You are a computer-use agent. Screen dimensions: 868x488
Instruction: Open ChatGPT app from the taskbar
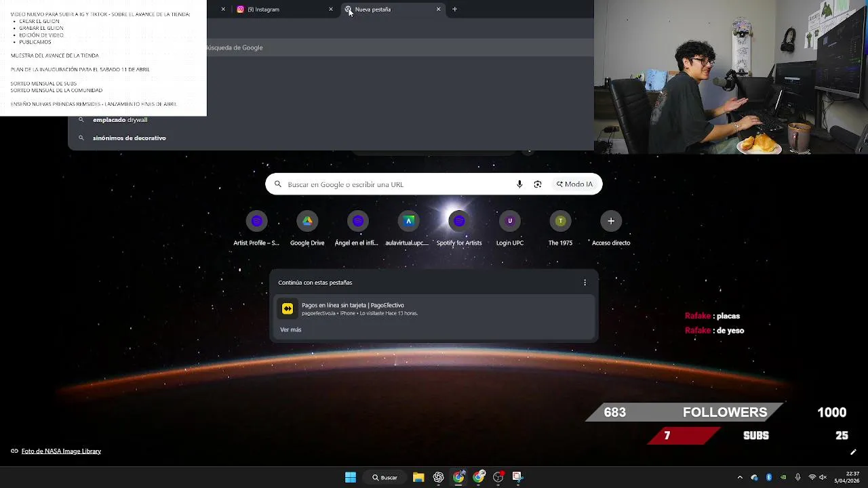(x=439, y=477)
